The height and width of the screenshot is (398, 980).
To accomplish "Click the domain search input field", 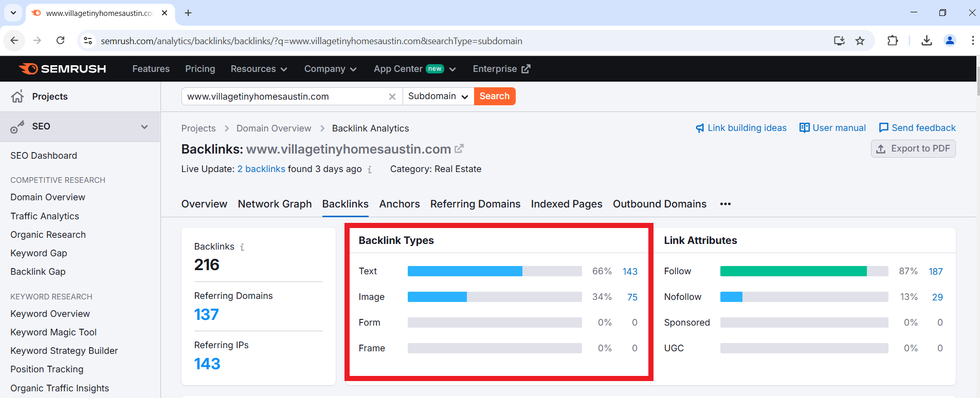I will 284,97.
